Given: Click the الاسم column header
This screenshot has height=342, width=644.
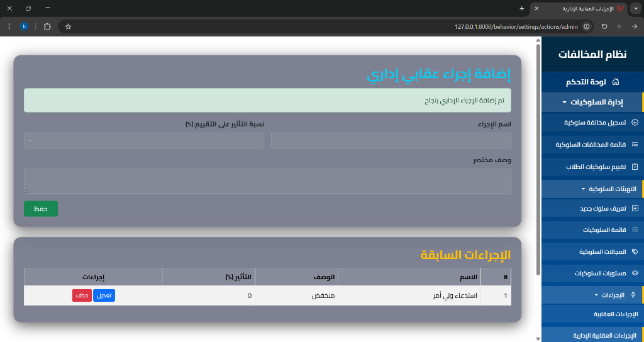Looking at the screenshot, I should [x=409, y=277].
